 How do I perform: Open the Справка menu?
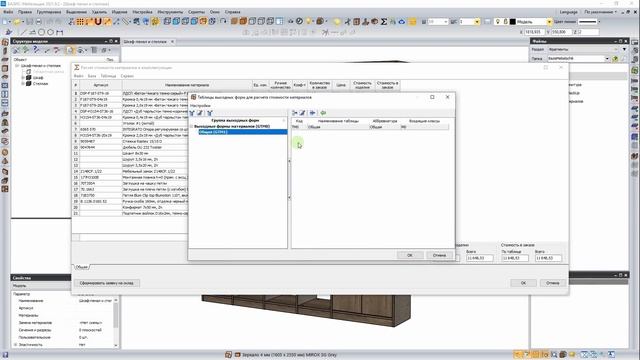coord(233,12)
